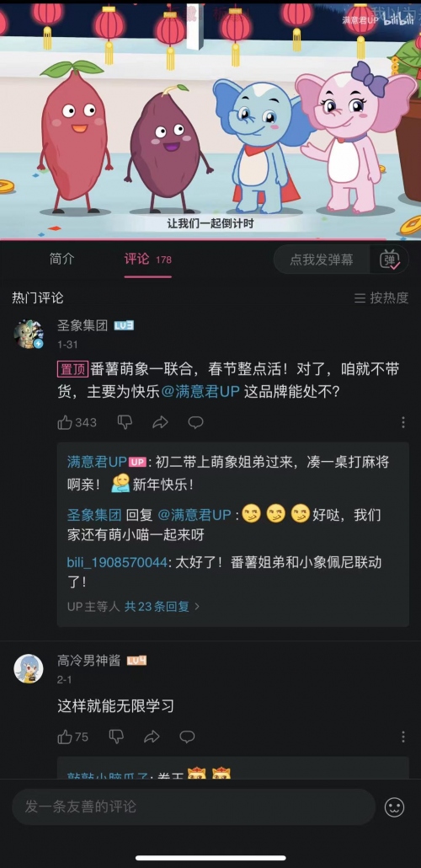Tap 点我发弹幕 to send danmaku
The image size is (421, 868).
coord(322,260)
